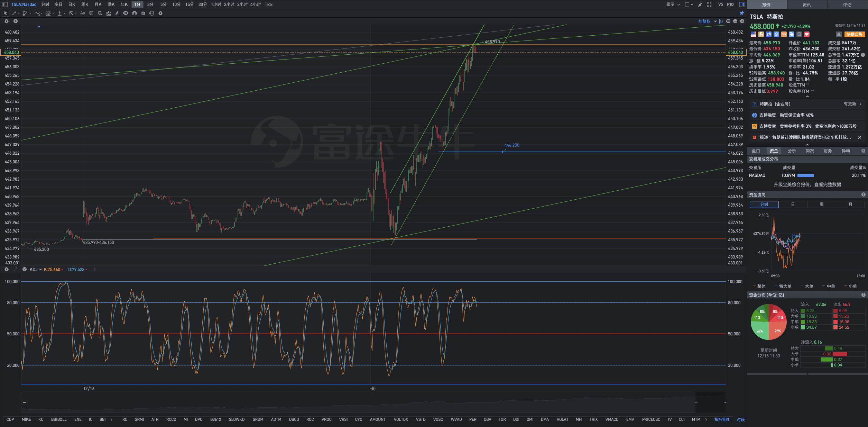
Task: Reset chart zoom with equals icon
Action: click(728, 21)
